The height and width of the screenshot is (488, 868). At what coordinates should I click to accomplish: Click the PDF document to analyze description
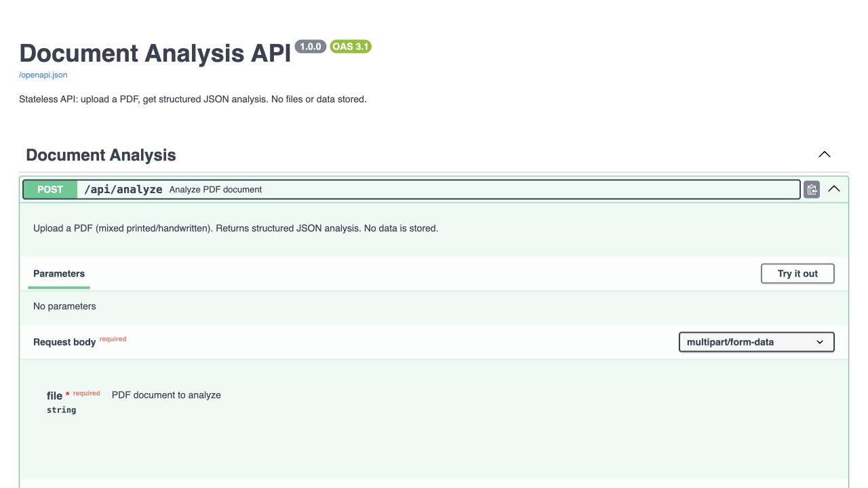[166, 395]
